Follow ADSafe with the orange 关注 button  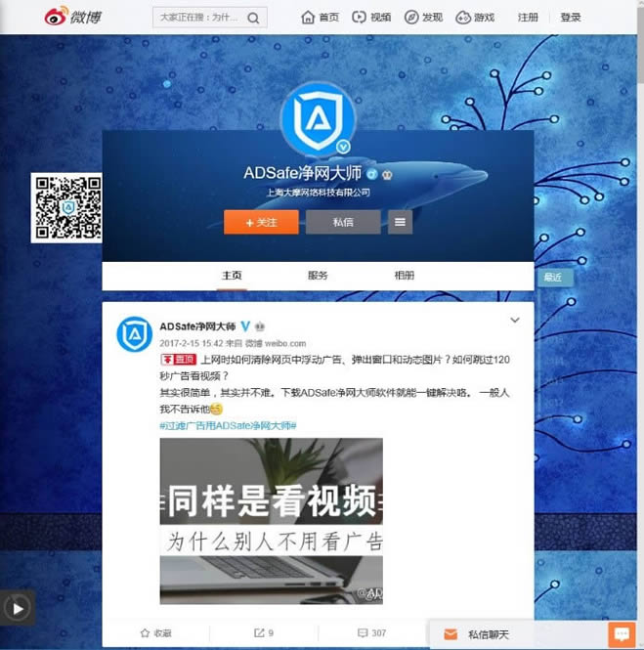[261, 223]
